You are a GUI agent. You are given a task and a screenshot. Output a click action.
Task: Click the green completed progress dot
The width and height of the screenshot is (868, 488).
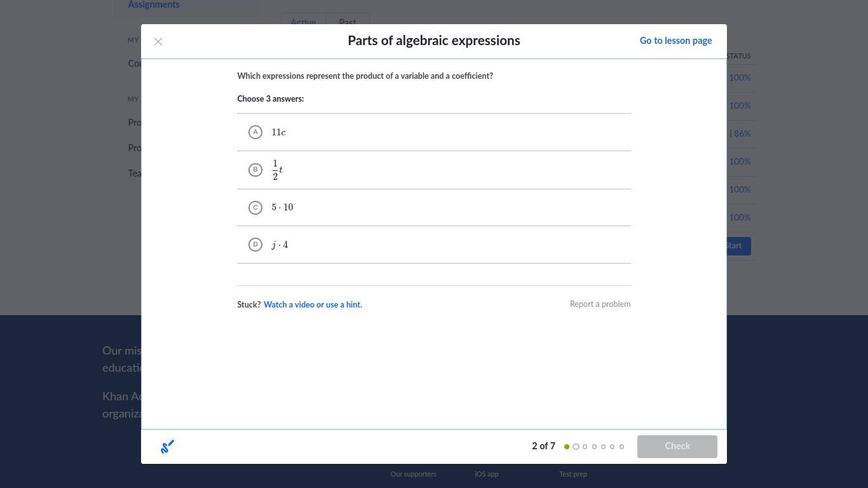(567, 447)
